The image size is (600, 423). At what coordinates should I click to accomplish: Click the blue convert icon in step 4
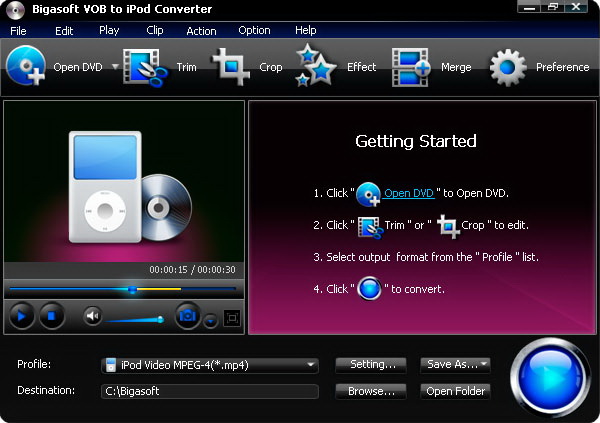[x=369, y=288]
